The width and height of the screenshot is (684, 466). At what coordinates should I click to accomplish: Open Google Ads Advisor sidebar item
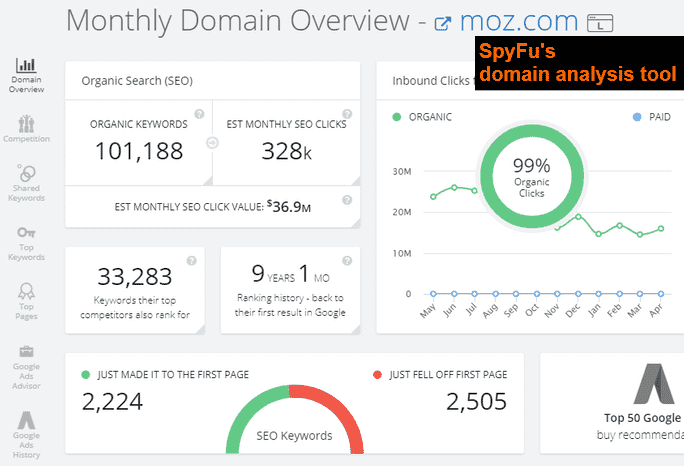click(x=26, y=367)
